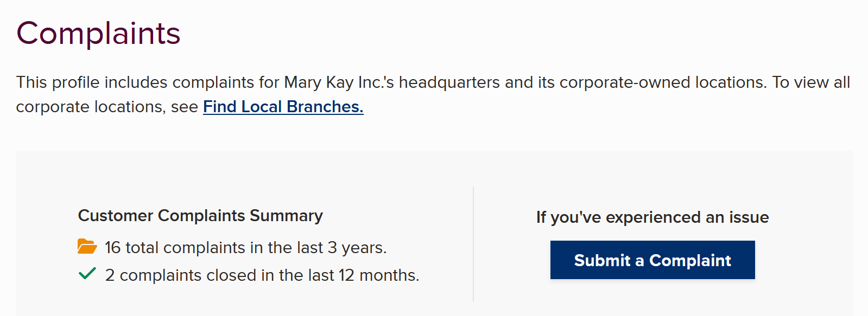Click the Submit a Complaint button
The image size is (868, 316).
pos(652,260)
